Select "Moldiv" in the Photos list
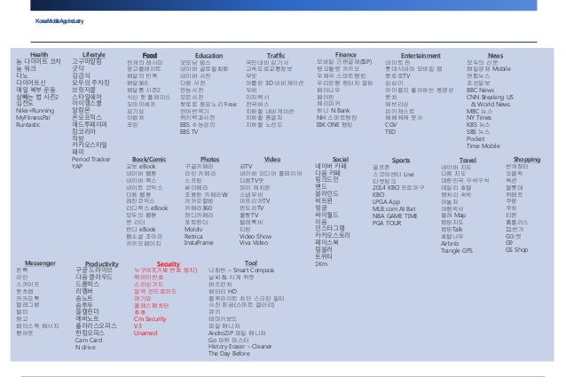566x392 pixels. [193, 229]
